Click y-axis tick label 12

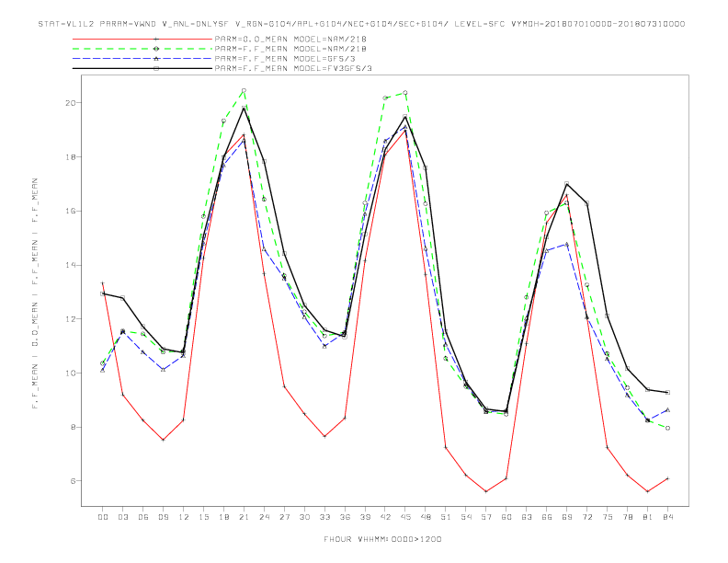pos(71,319)
